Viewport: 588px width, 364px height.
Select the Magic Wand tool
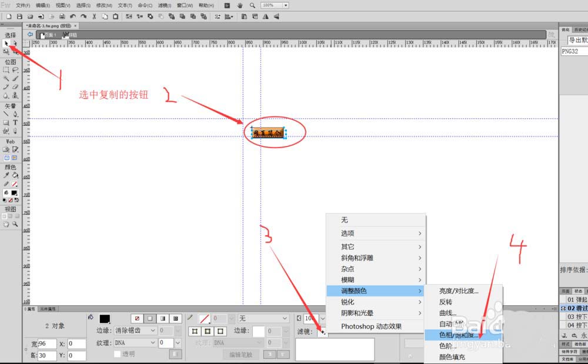(6, 79)
